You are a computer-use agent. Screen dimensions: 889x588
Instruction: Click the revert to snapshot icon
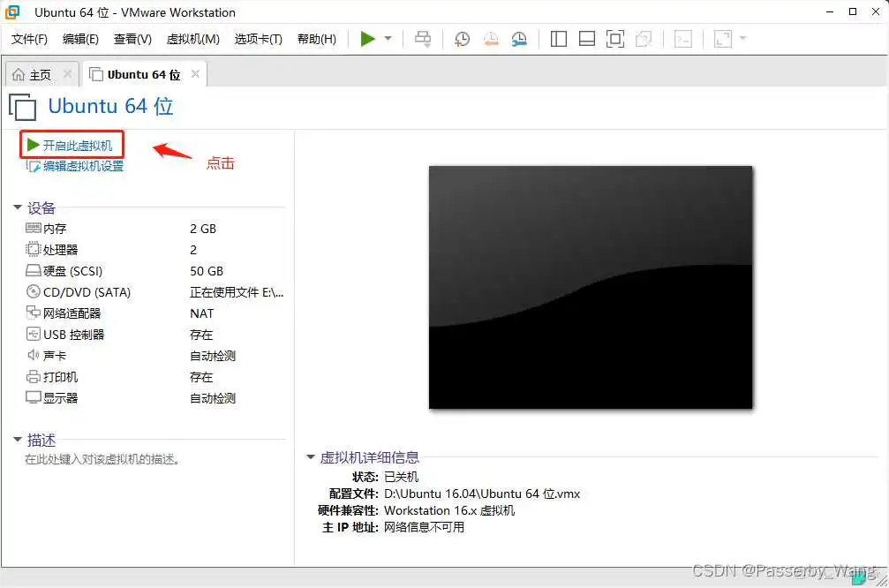coord(491,39)
